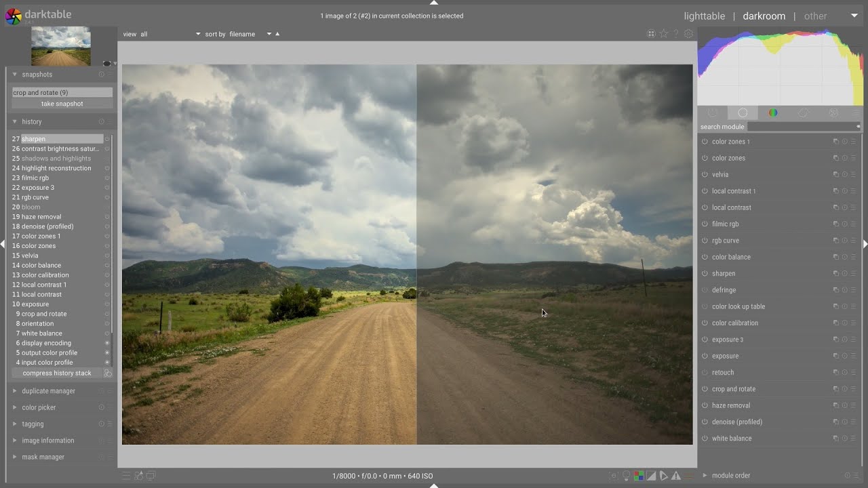
Task: Click the grouping icon in the top toolbar
Action: (x=651, y=34)
